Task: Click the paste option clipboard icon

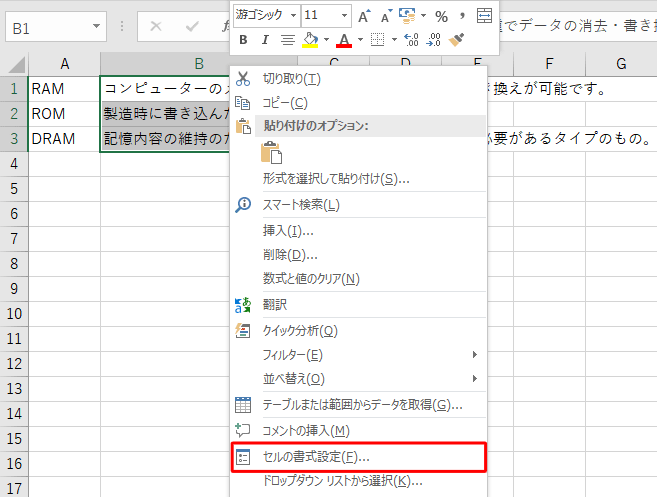Action: click(272, 153)
